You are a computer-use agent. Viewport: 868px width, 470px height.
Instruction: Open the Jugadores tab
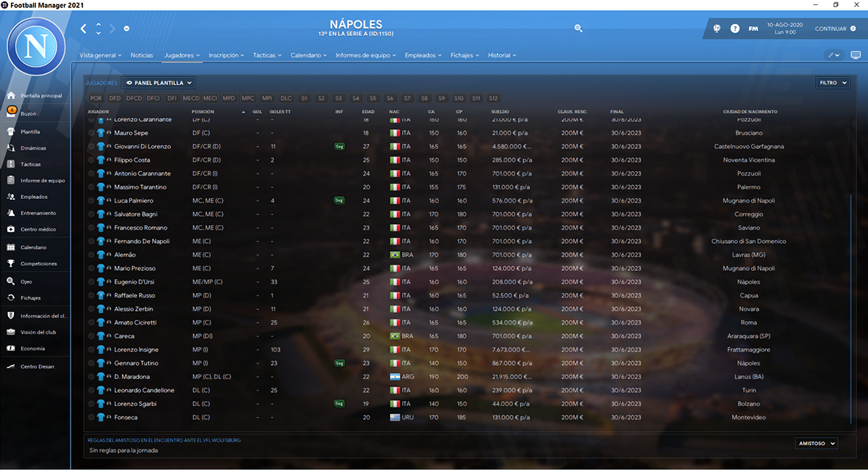tap(182, 55)
